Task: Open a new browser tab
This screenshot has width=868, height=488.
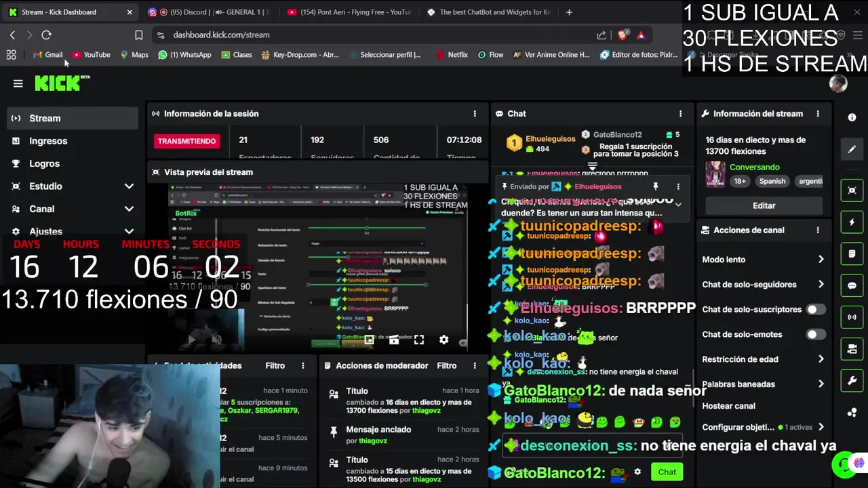Action: point(569,12)
